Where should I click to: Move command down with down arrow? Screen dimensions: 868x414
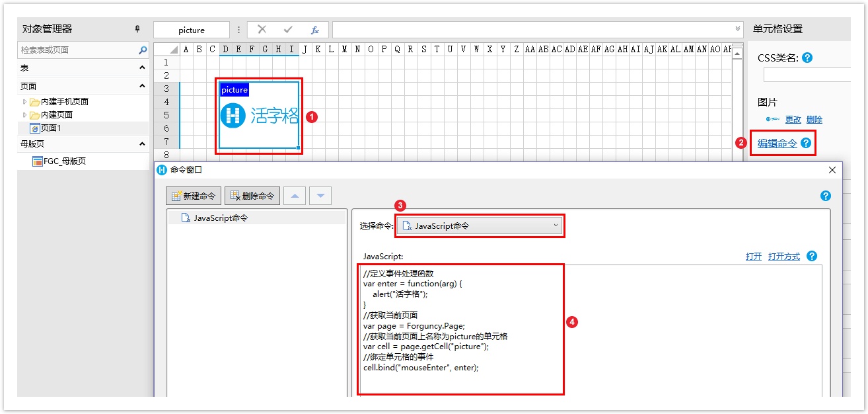pyautogui.click(x=320, y=196)
